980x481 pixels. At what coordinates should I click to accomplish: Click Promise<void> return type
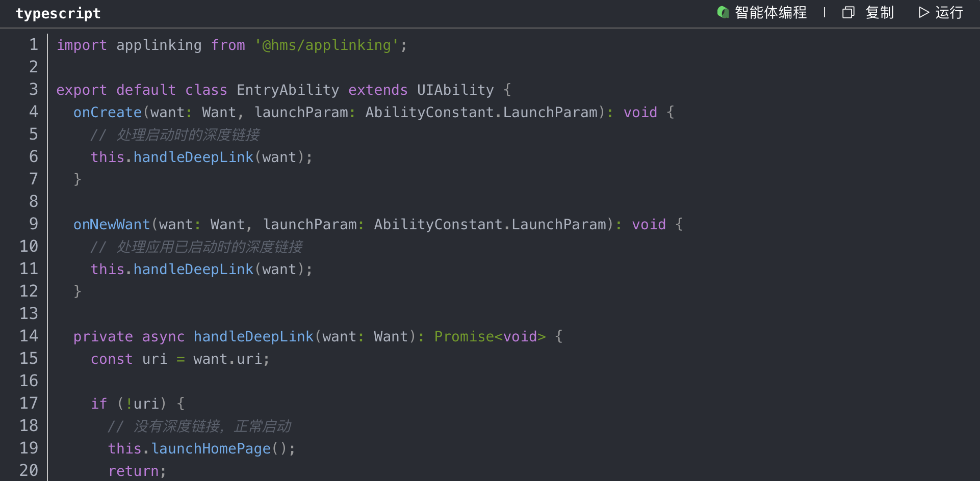(x=490, y=337)
